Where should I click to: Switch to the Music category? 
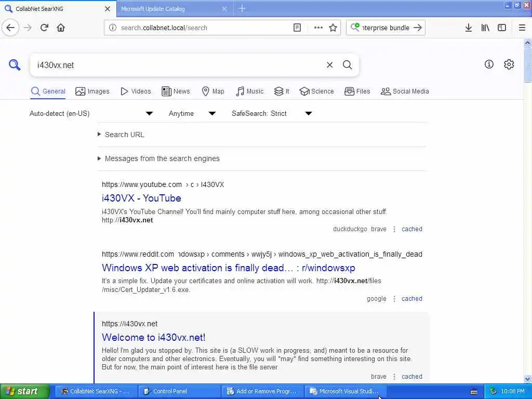pyautogui.click(x=249, y=91)
